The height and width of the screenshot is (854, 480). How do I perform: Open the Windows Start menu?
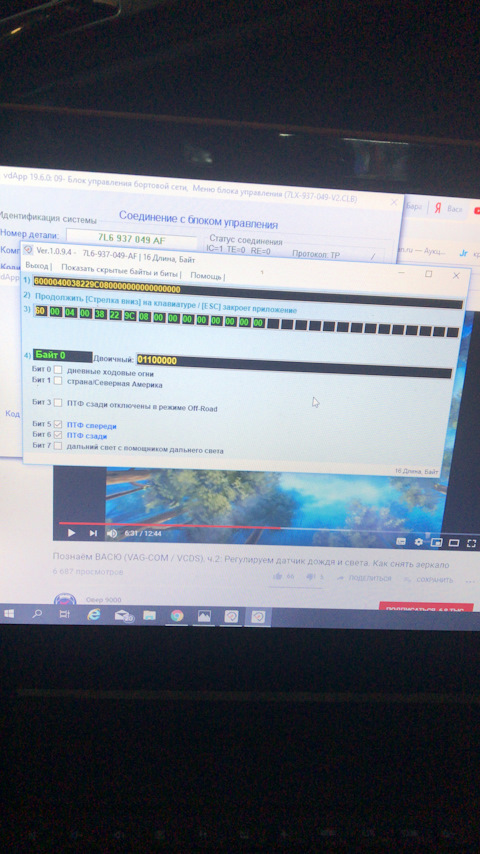coord(9,614)
